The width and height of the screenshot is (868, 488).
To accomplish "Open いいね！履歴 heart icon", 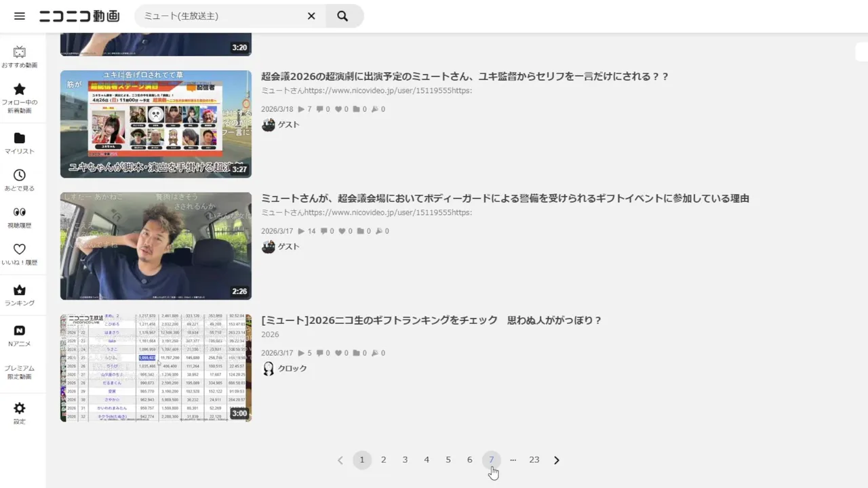I will click(20, 249).
